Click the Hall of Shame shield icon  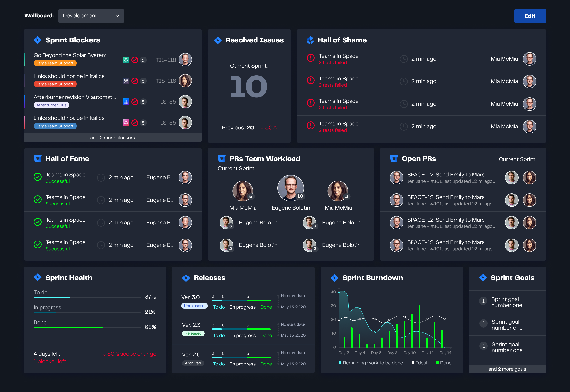(311, 40)
